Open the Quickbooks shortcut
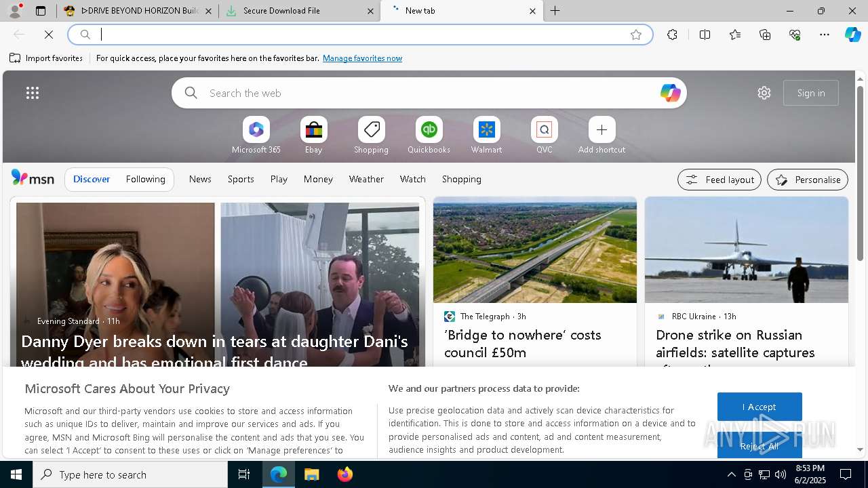The height and width of the screenshot is (488, 868). [429, 136]
